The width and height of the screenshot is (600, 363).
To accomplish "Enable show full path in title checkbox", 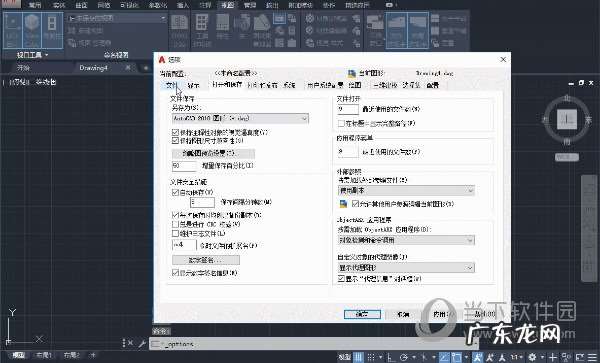I will (341, 124).
